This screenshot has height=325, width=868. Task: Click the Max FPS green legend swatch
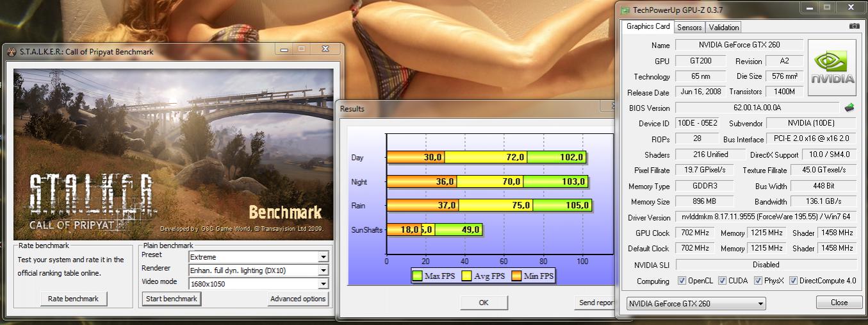click(417, 276)
